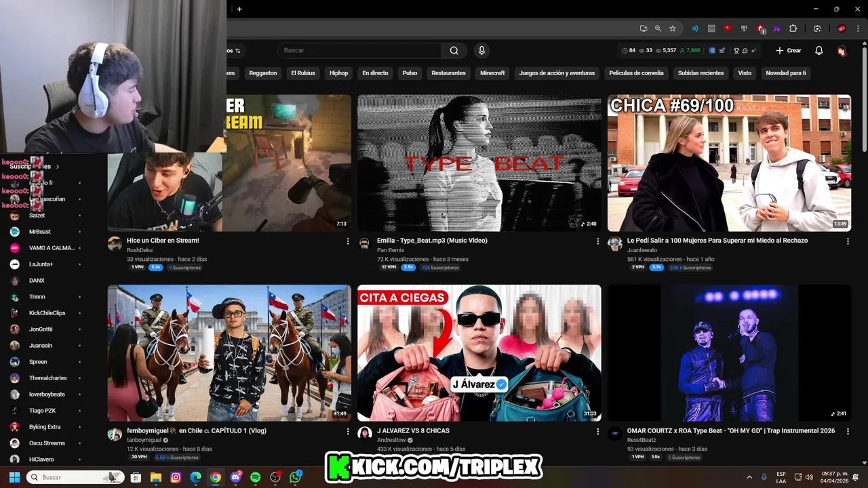This screenshot has width=868, height=488.
Task: Open the CITA A CIEGAS video thumbnail
Action: tap(479, 352)
